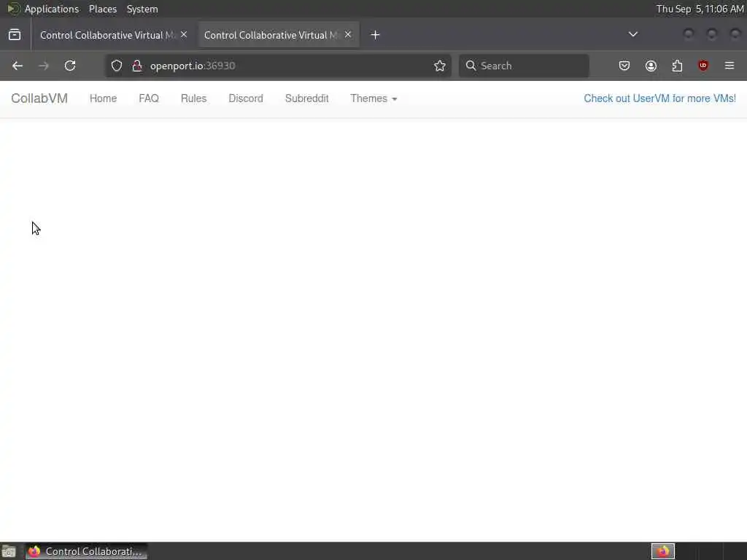The height and width of the screenshot is (560, 747).
Task: Switch to the first Control Collaborative Virtual tab
Action: 108,35
